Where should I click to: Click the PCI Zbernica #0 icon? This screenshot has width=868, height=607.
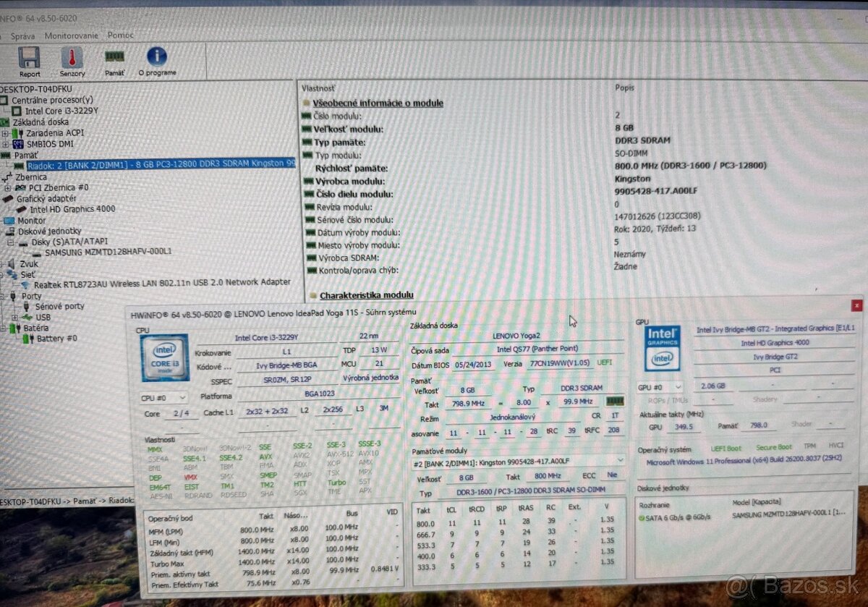click(21, 187)
